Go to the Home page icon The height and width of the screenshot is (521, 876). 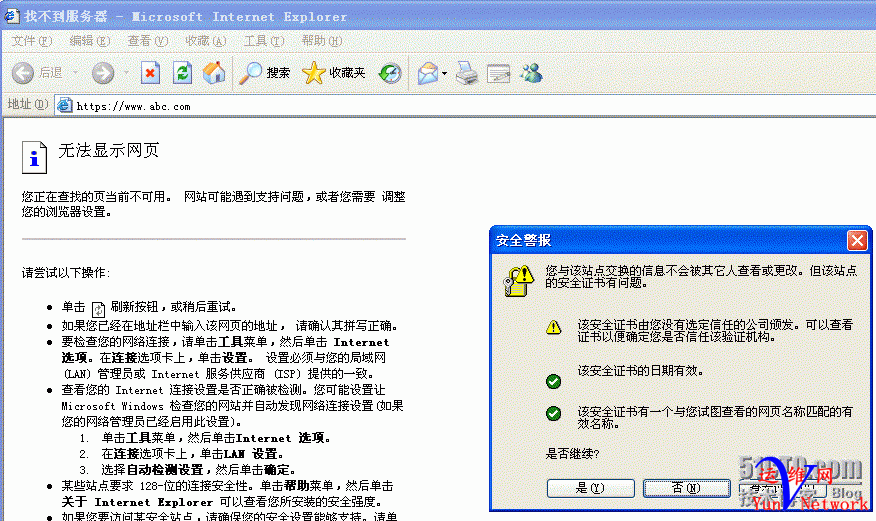214,73
